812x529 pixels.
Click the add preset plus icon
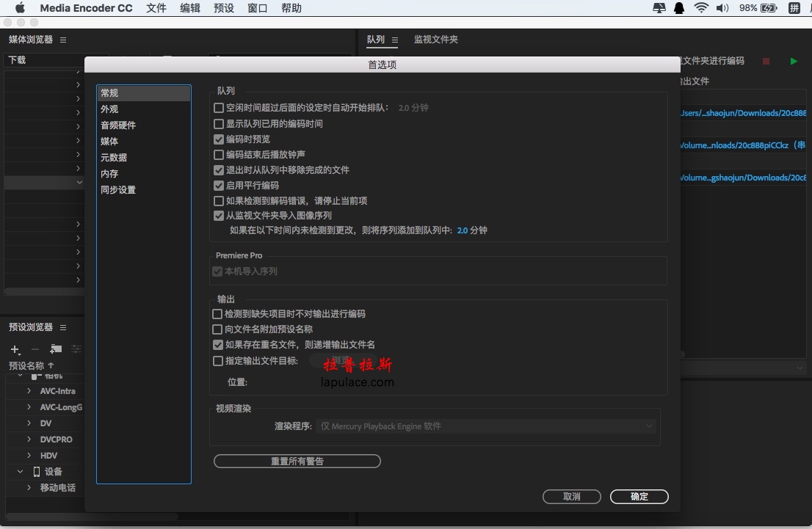pos(15,349)
